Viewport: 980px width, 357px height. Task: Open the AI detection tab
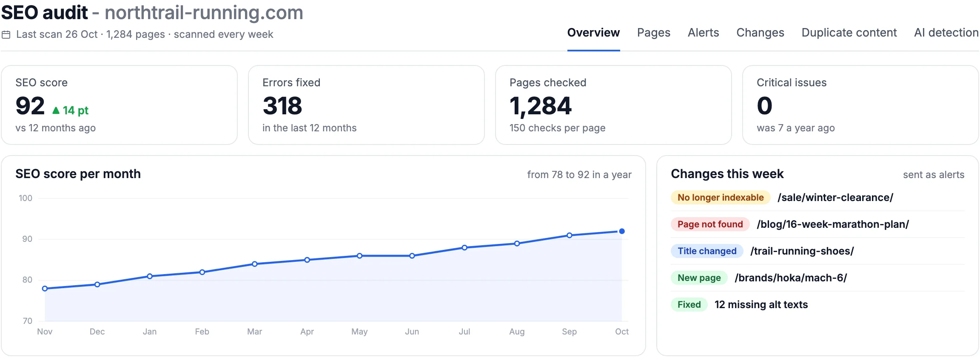(946, 33)
